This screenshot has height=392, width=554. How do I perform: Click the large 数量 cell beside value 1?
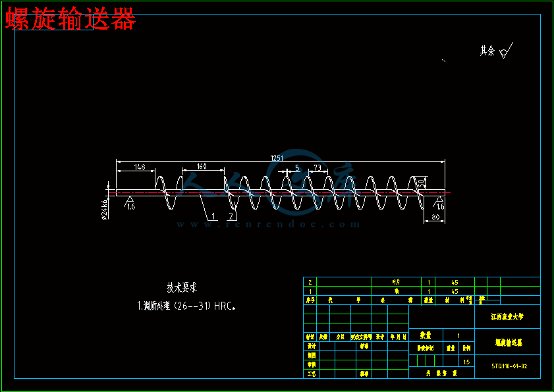(426, 335)
